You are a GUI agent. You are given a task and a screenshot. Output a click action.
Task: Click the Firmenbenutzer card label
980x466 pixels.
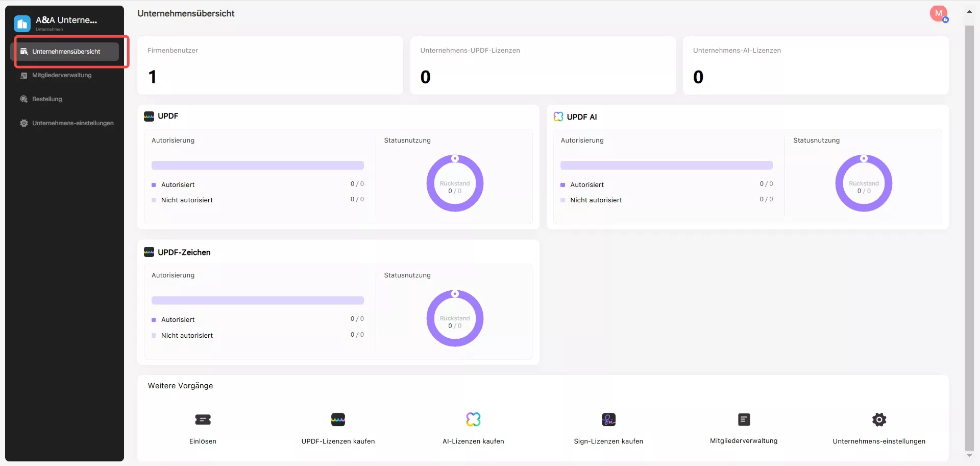click(173, 51)
